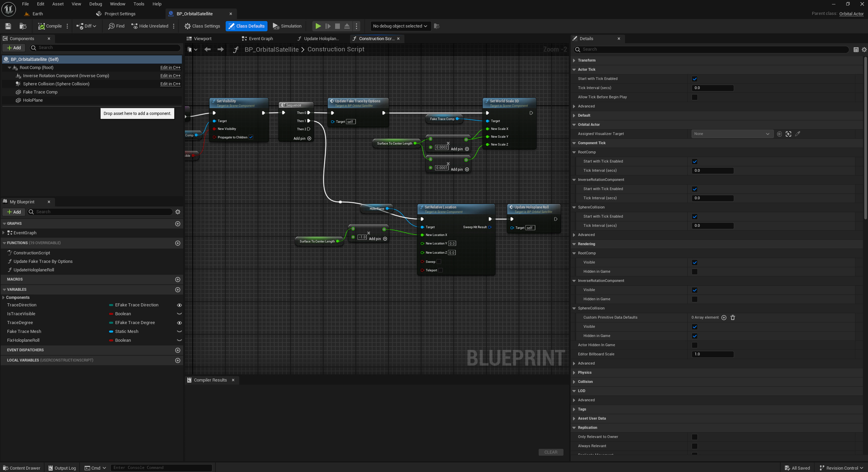Open the debug object selection dropdown

[x=400, y=26]
